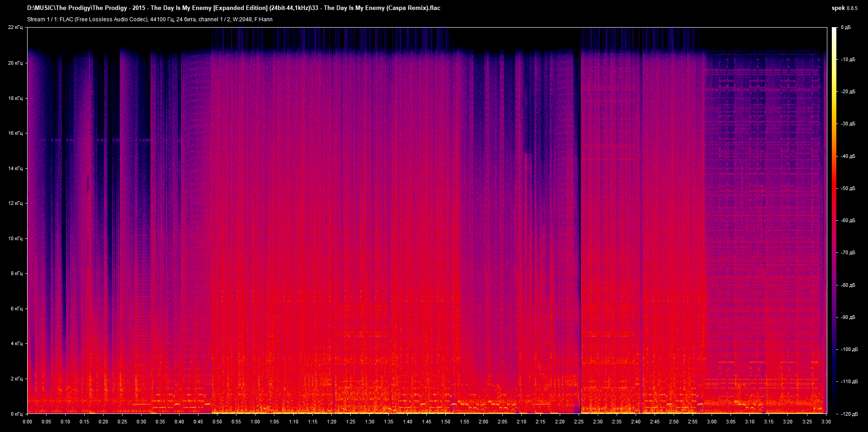The height and width of the screenshot is (432, 868).
Task: Click the -30 дБ scale label
Action: point(848,123)
